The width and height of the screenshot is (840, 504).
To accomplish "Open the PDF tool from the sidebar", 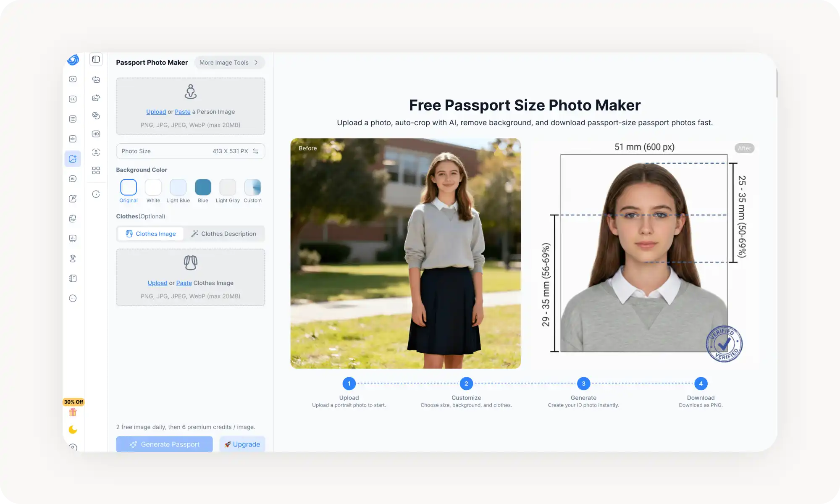I will (x=73, y=218).
